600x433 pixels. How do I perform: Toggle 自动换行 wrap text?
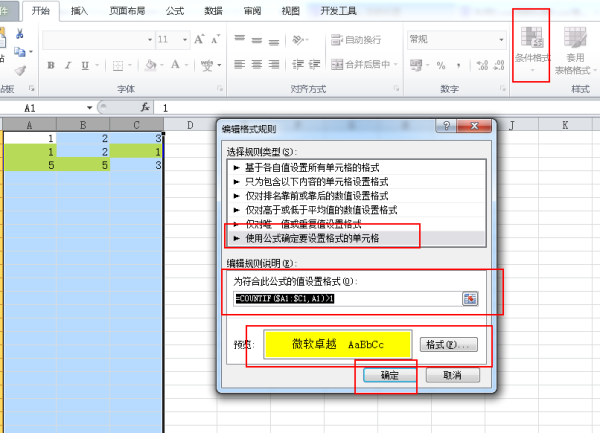(356, 39)
